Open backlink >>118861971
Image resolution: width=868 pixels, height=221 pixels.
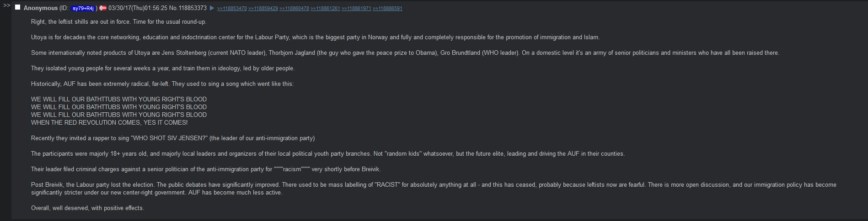click(356, 9)
